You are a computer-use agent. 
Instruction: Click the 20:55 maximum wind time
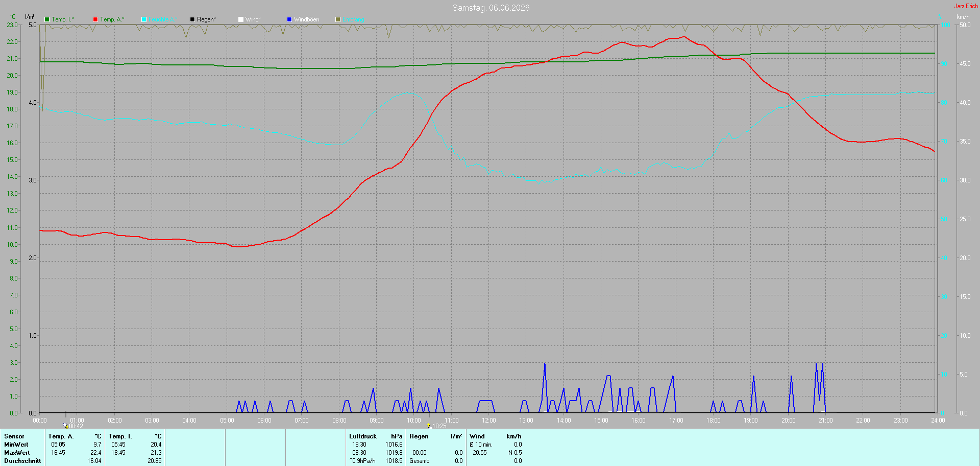point(480,453)
